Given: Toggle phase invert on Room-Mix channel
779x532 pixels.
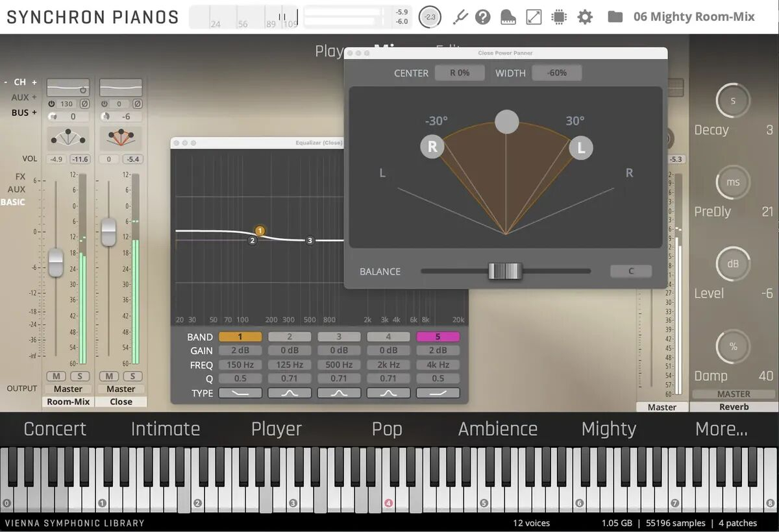Looking at the screenshot, I should (84, 104).
